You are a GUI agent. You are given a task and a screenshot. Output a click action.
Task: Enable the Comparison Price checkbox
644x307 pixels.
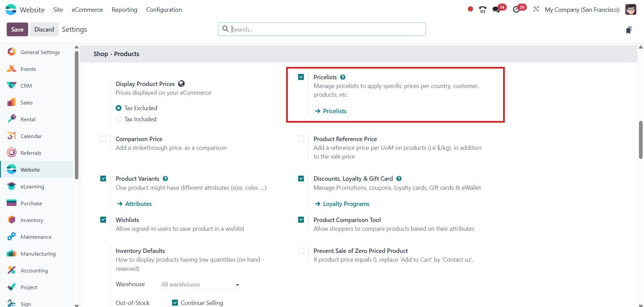click(103, 139)
